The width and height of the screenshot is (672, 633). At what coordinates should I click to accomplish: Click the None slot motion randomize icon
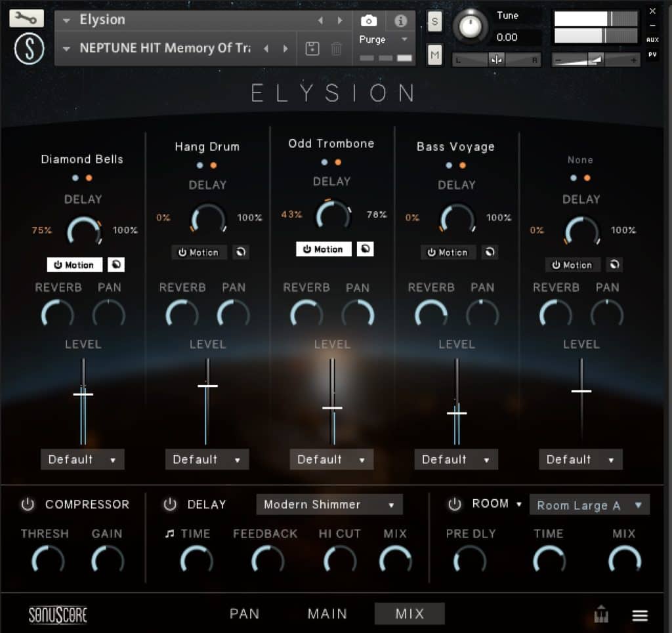click(614, 264)
